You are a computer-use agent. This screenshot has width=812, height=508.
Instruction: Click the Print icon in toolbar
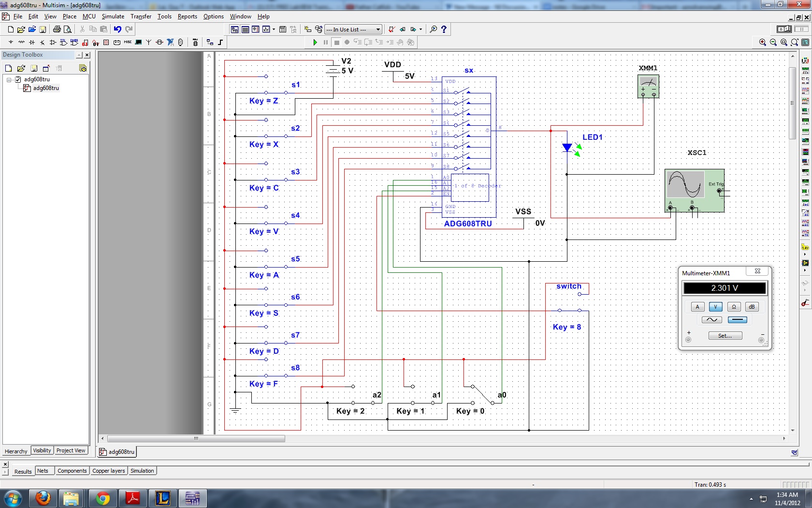57,30
